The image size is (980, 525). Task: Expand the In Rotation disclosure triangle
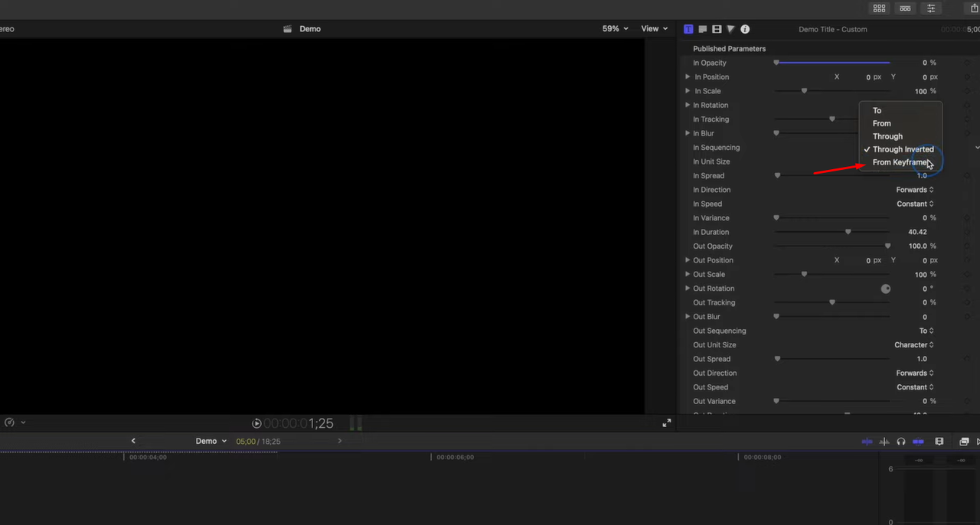pos(688,105)
